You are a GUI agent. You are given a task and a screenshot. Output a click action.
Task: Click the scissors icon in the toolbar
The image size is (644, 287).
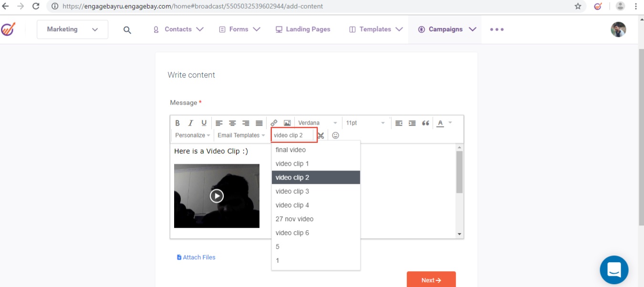coord(321,136)
